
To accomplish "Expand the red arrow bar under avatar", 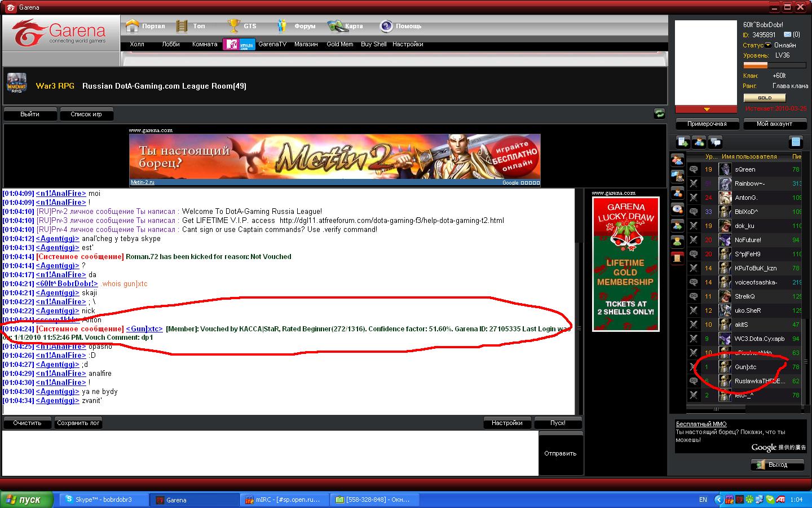I will click(707, 109).
